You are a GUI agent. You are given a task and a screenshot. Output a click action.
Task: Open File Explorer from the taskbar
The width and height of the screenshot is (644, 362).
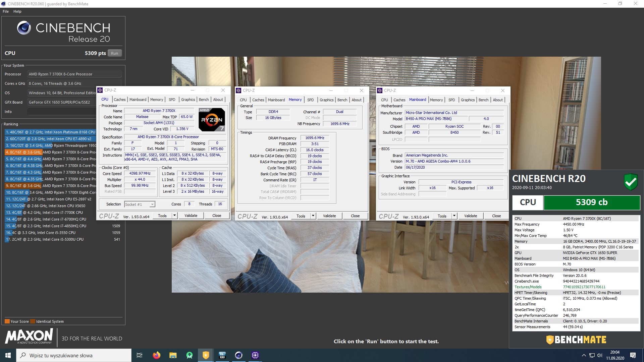[x=173, y=355]
